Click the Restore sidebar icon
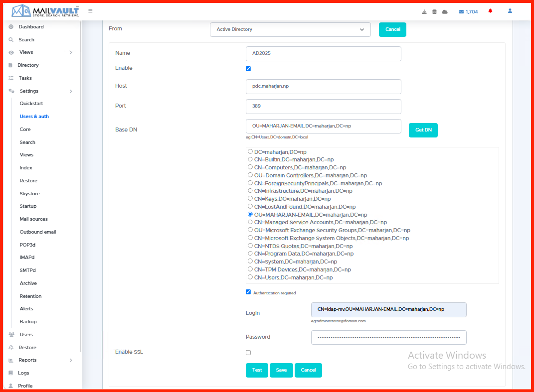Viewport: 534px width, 392px height. pos(11,348)
